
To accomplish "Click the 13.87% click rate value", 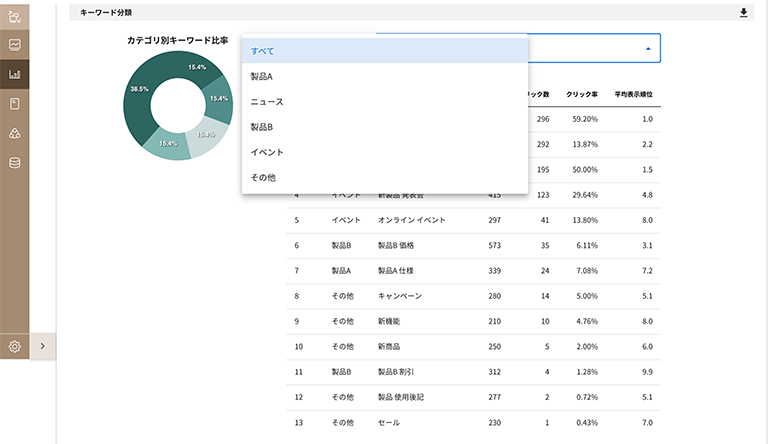I will 585,144.
